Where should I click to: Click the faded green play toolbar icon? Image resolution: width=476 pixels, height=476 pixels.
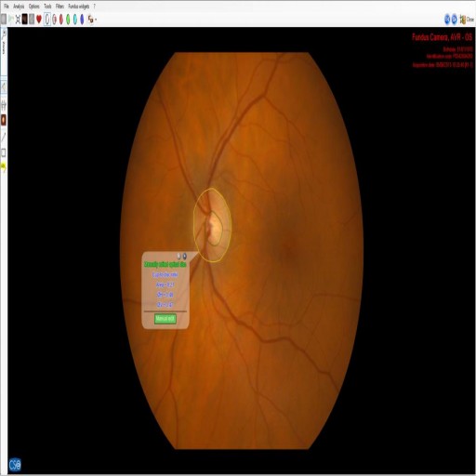11,20
